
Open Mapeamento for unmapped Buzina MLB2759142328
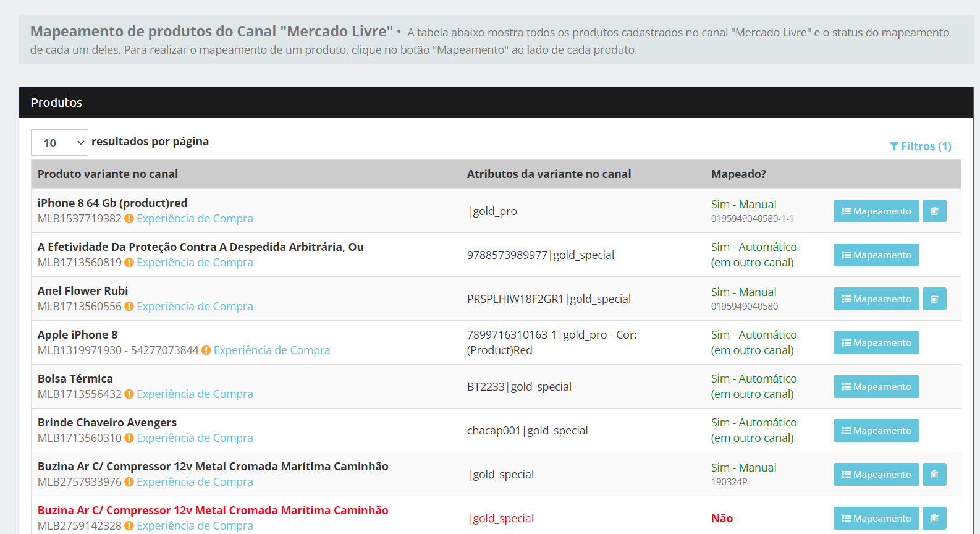876,519
